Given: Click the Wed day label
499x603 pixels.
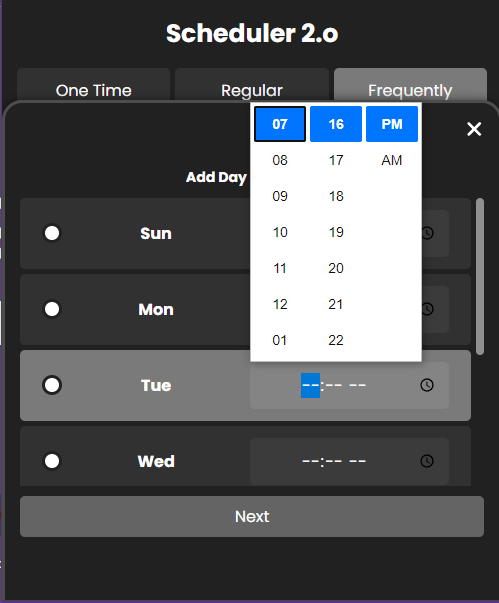Looking at the screenshot, I should pos(156,461).
